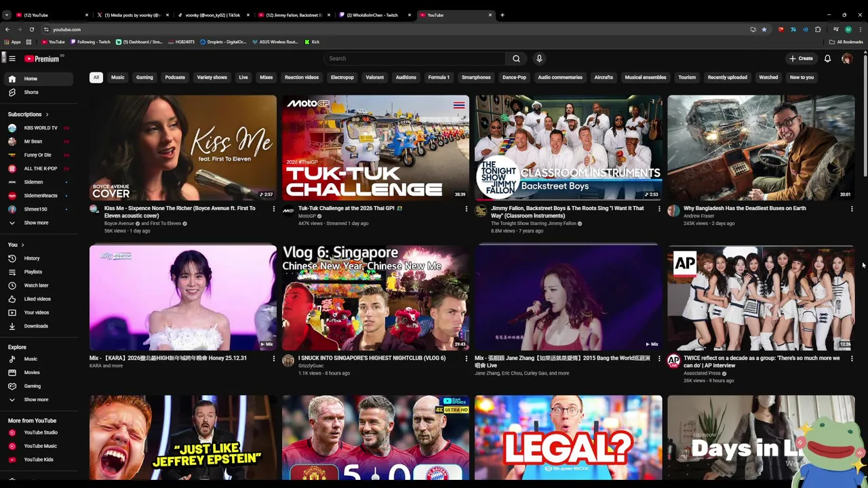
Task: Open YouTube Kids link
Action: [39, 460]
